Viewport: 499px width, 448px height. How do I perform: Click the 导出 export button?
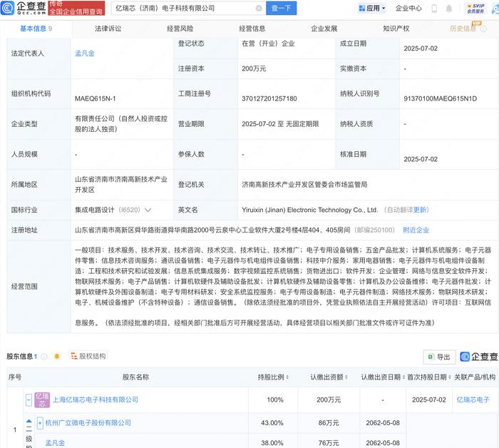coord(439,357)
